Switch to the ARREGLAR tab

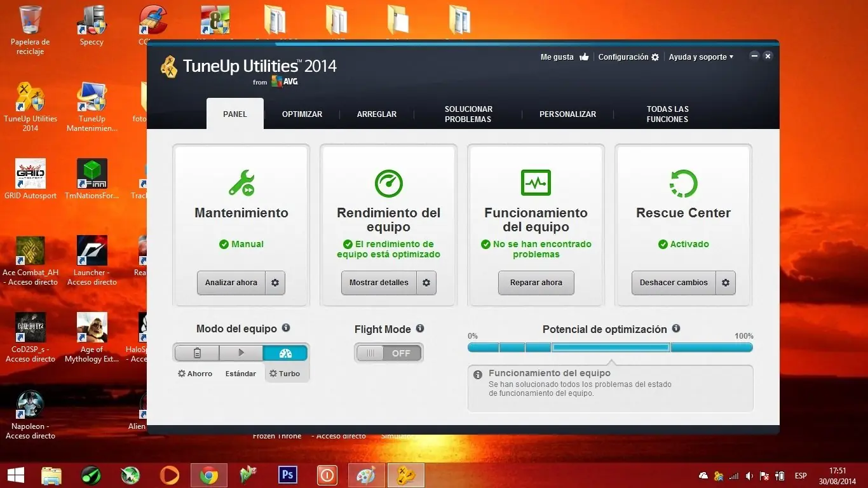coord(377,114)
